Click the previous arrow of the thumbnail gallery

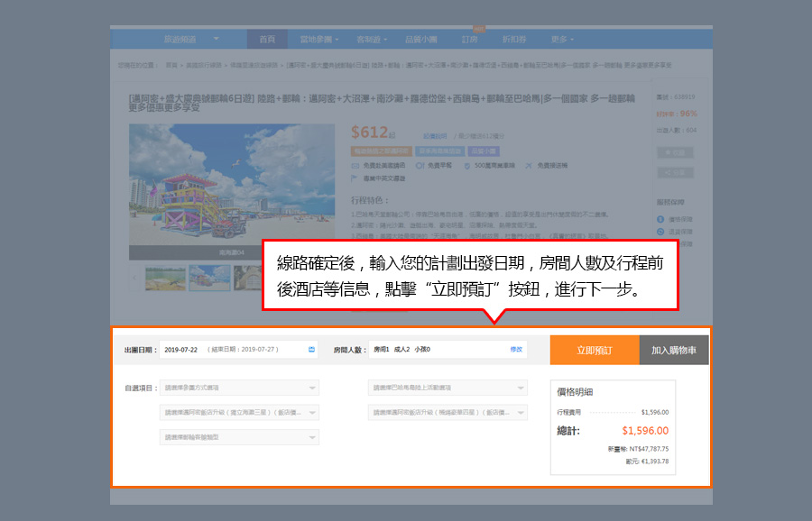(x=135, y=278)
